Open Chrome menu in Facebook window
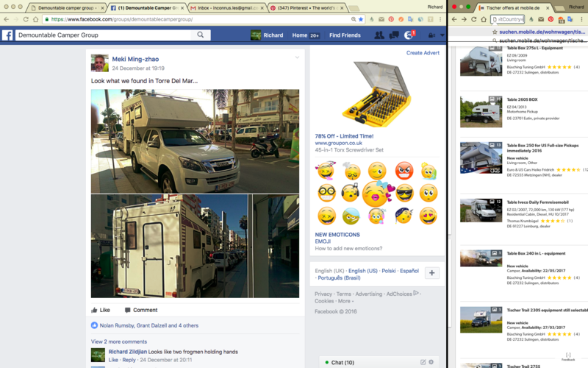Image resolution: width=588 pixels, height=368 pixels. click(x=440, y=19)
